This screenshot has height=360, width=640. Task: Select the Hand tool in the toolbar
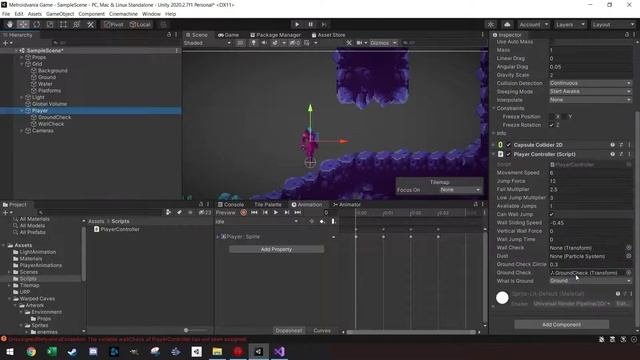click(x=10, y=24)
